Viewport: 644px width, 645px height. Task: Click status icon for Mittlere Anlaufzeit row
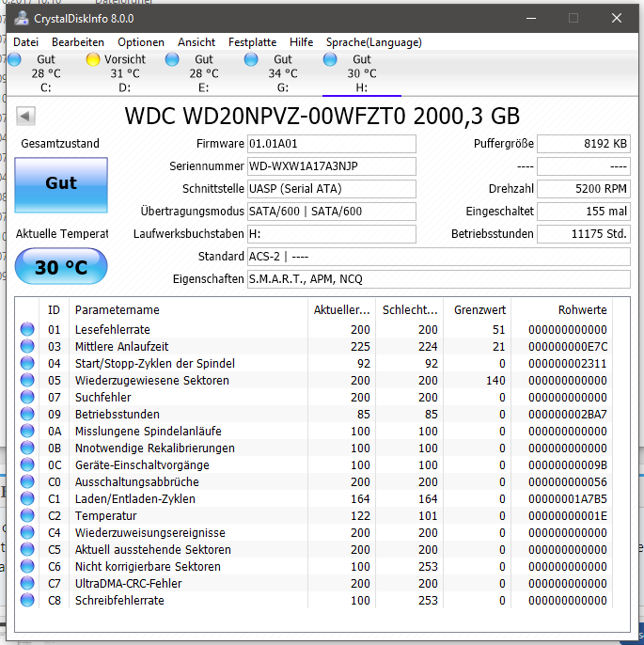pyautogui.click(x=27, y=346)
